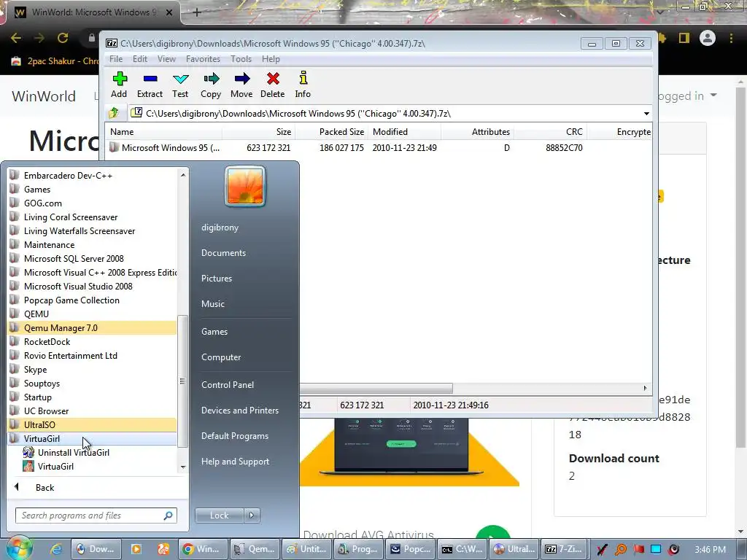This screenshot has height=560, width=747.
Task: Open the View menu in 7-Zip
Action: pos(167,59)
